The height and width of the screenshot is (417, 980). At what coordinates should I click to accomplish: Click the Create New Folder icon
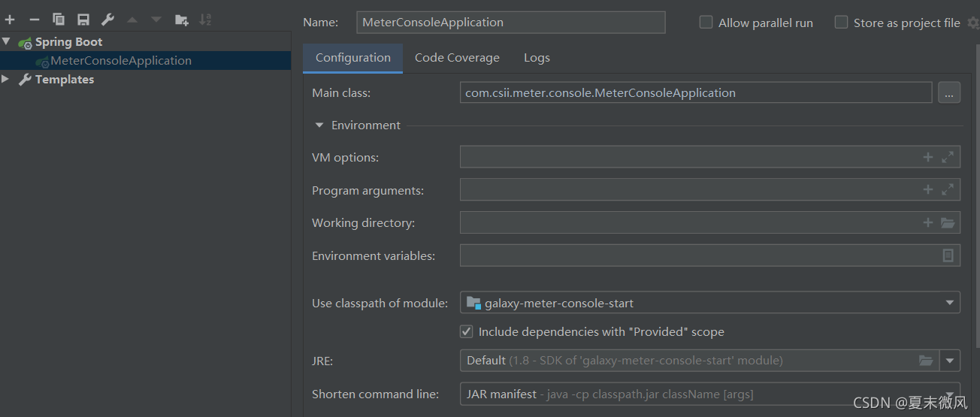pyautogui.click(x=181, y=20)
